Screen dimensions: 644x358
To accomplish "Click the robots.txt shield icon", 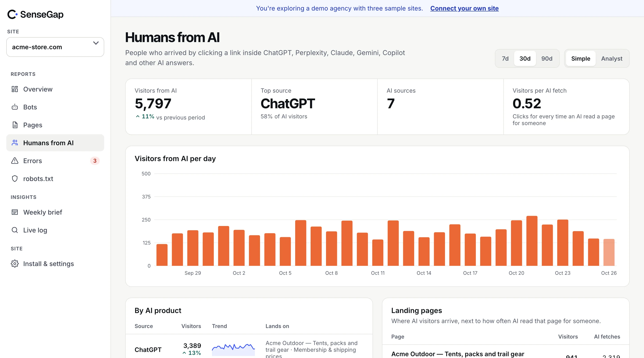I will [15, 179].
